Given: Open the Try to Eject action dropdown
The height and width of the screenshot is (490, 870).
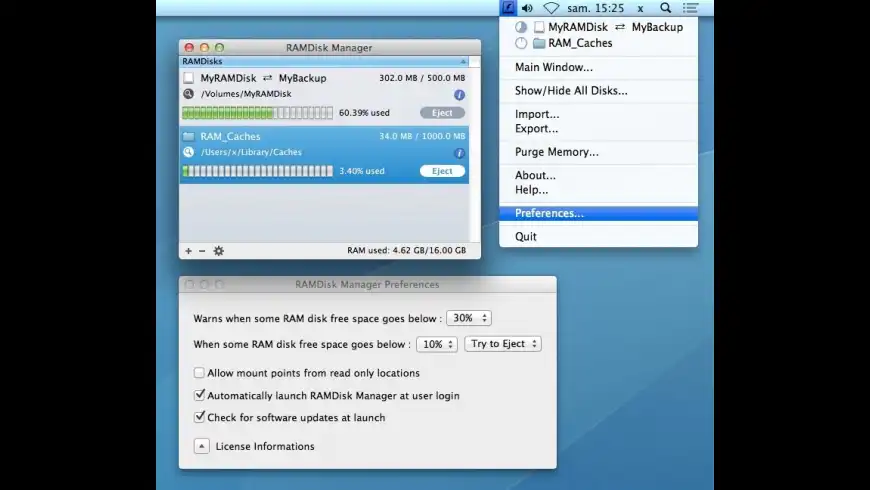Looking at the screenshot, I should coord(503,343).
